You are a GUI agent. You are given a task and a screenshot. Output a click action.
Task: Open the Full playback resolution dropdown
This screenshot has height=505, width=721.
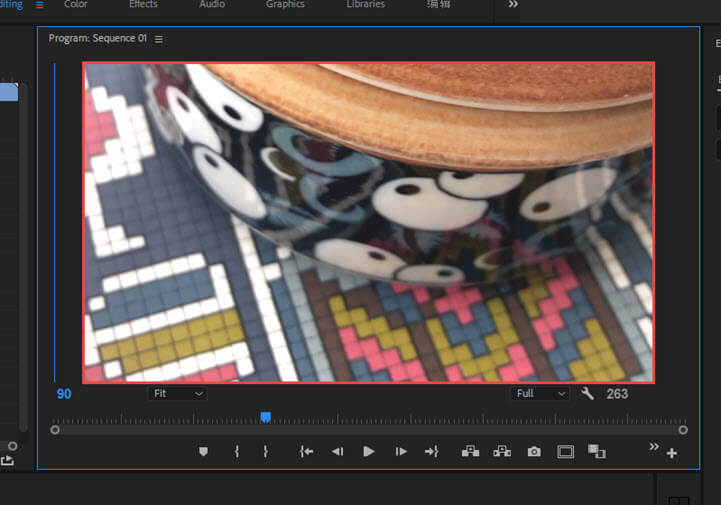pyautogui.click(x=541, y=394)
